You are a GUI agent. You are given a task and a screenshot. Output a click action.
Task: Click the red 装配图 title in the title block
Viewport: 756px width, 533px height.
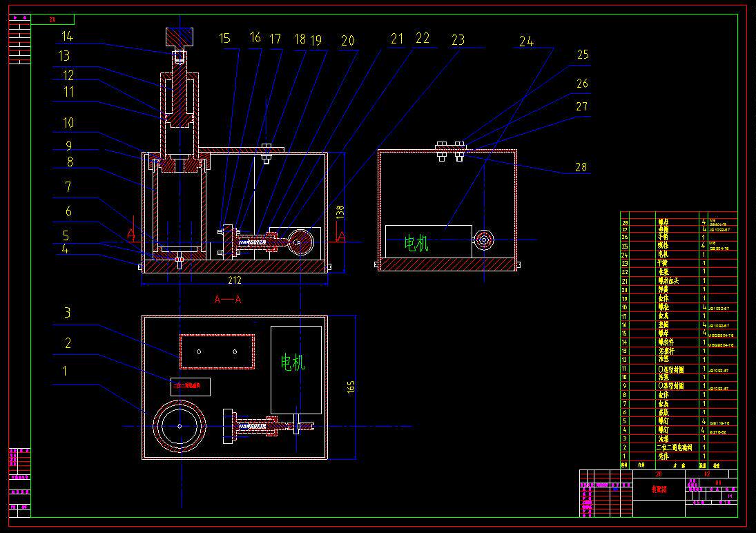[659, 490]
